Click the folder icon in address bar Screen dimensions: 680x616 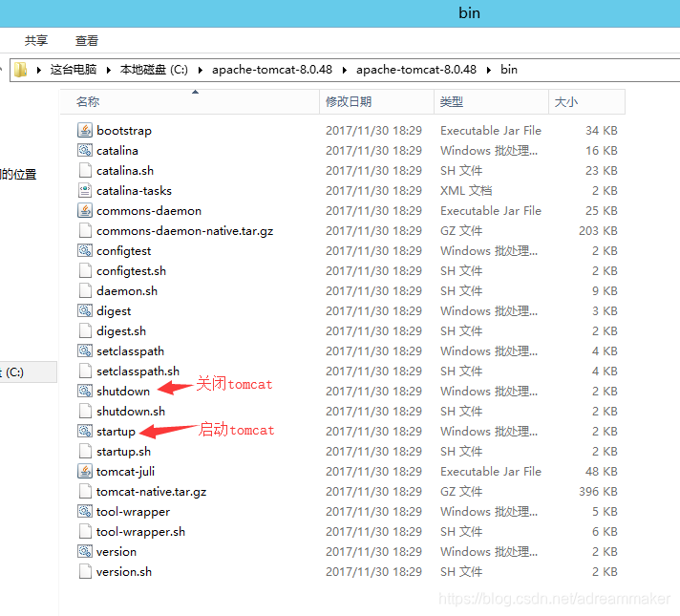pos(20,70)
